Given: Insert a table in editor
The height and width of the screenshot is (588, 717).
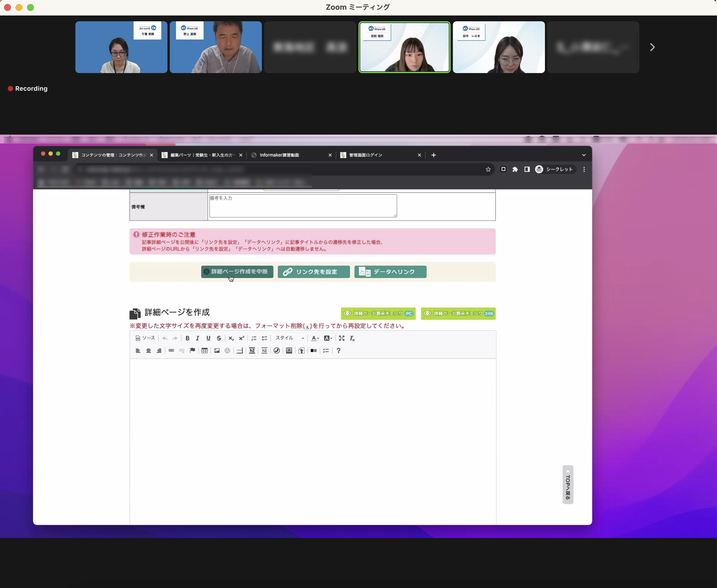Looking at the screenshot, I should pos(205,351).
